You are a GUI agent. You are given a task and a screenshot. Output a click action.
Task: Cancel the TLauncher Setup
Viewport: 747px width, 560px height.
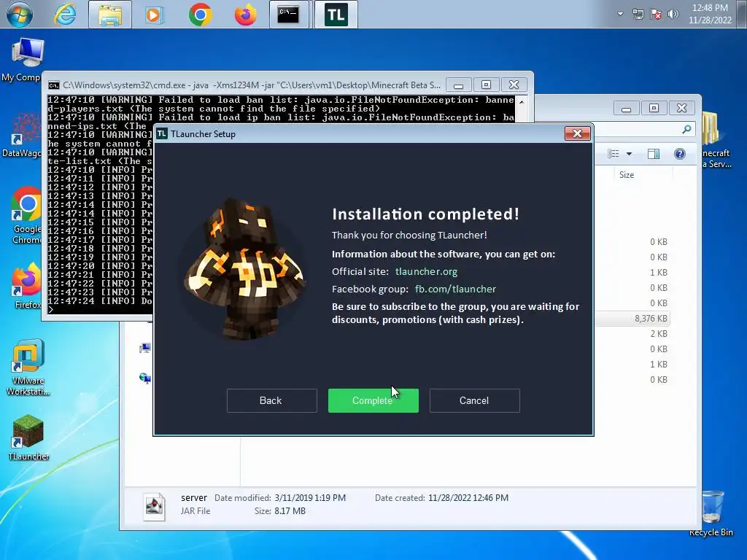coord(474,400)
